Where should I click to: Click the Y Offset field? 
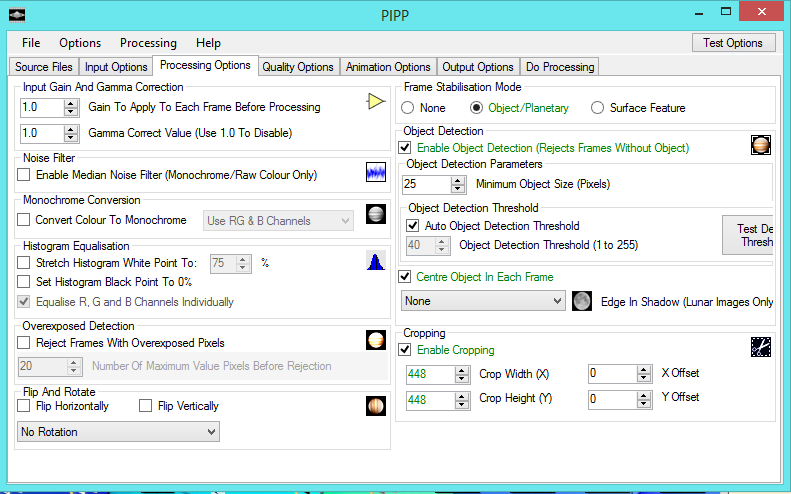pos(612,399)
